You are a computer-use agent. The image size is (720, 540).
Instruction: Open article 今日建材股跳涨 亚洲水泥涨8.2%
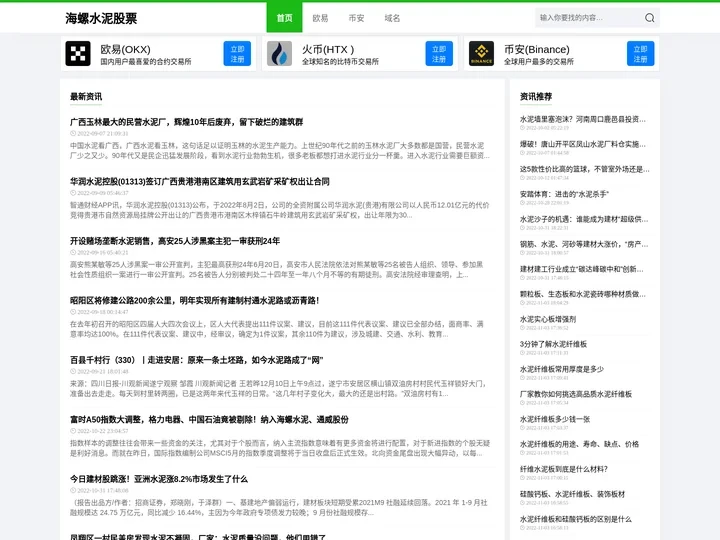tap(159, 479)
